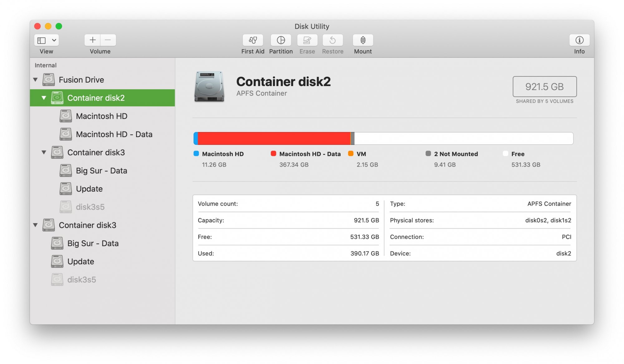Collapse the top-level Container disk3 triangle

click(36, 225)
